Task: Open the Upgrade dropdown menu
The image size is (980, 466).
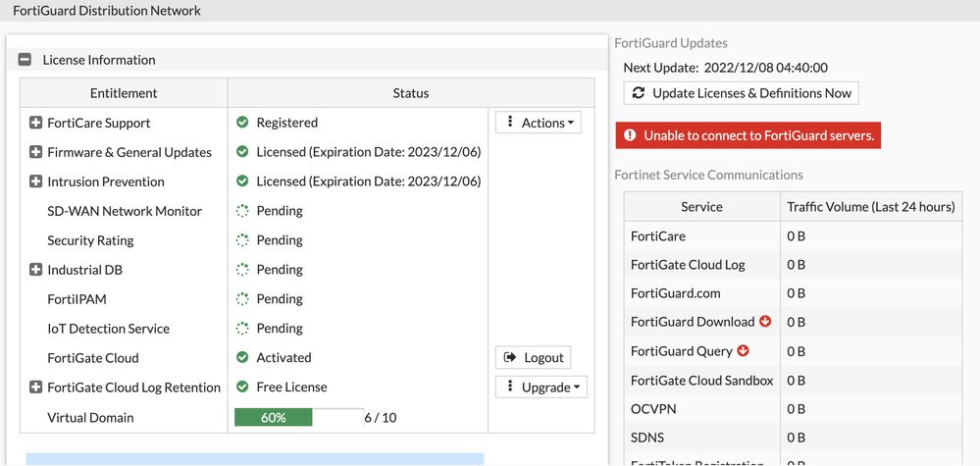Action: (541, 388)
